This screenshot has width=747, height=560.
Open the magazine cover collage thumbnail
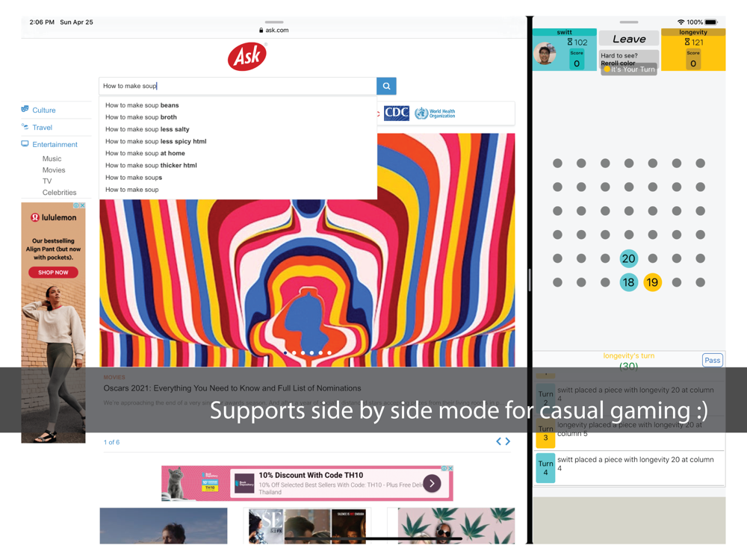tap(307, 526)
